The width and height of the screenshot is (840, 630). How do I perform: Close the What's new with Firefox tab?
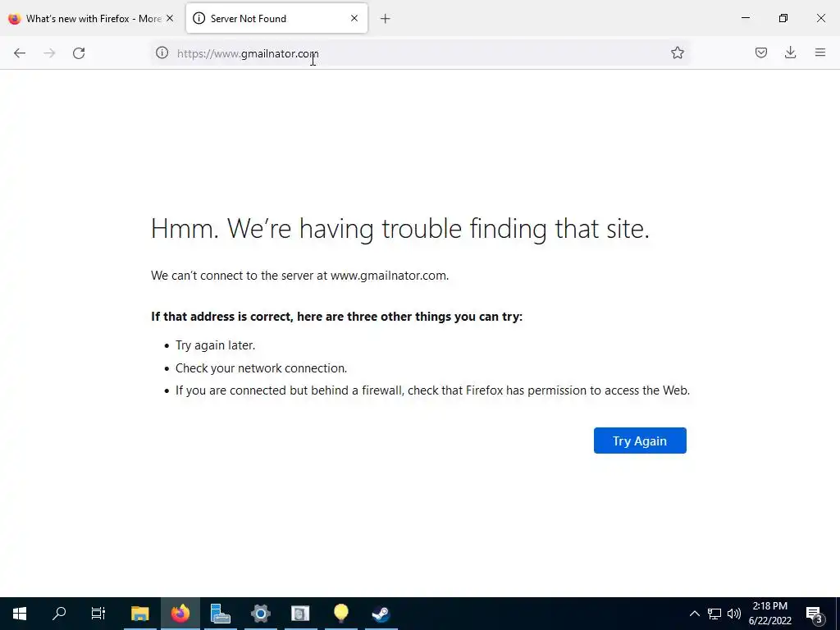[x=170, y=18]
